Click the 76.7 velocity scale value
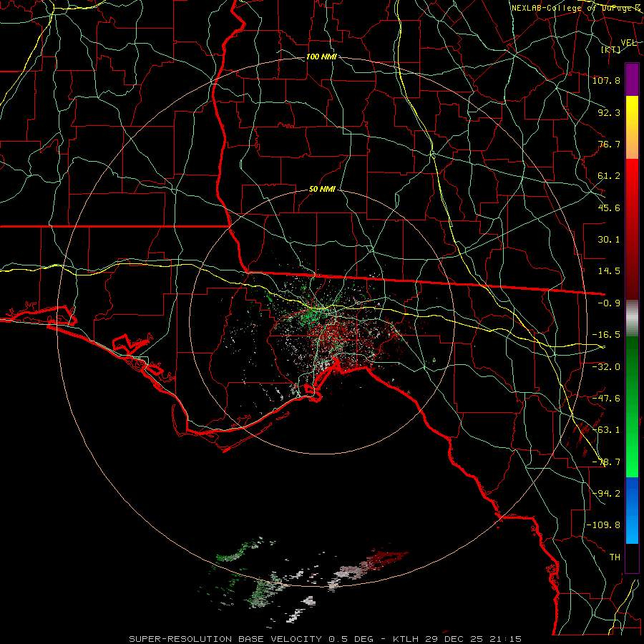This screenshot has height=644, width=644. (x=609, y=144)
